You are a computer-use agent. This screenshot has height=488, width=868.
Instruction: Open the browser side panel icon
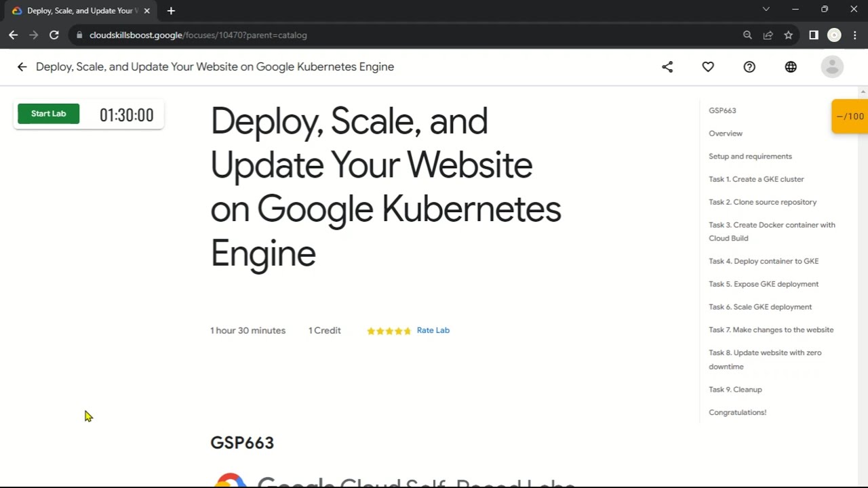814,35
